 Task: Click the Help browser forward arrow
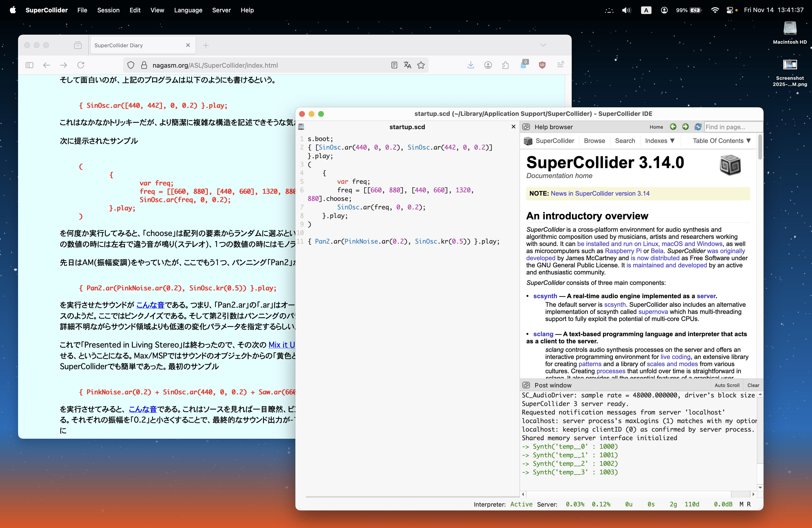(x=685, y=127)
